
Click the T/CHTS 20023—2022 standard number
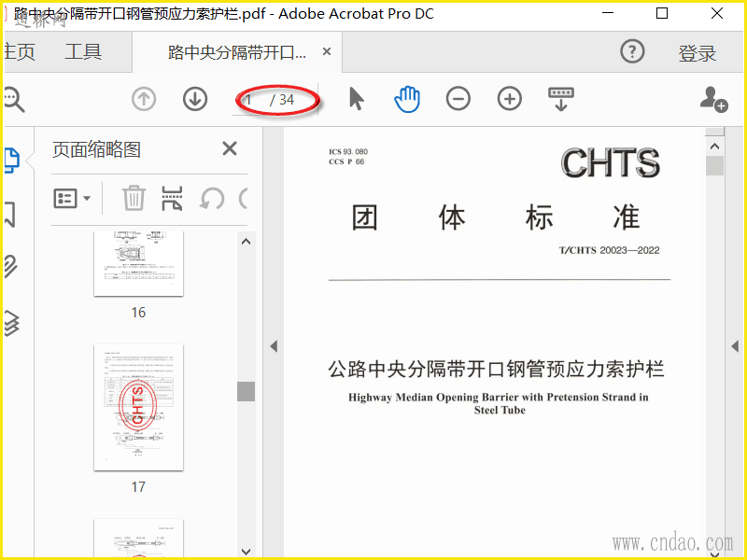[610, 250]
